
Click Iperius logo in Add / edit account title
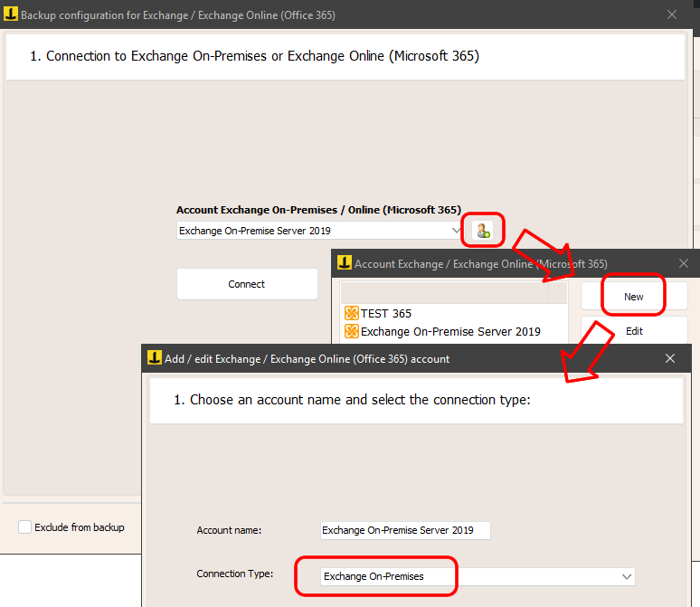(x=155, y=357)
